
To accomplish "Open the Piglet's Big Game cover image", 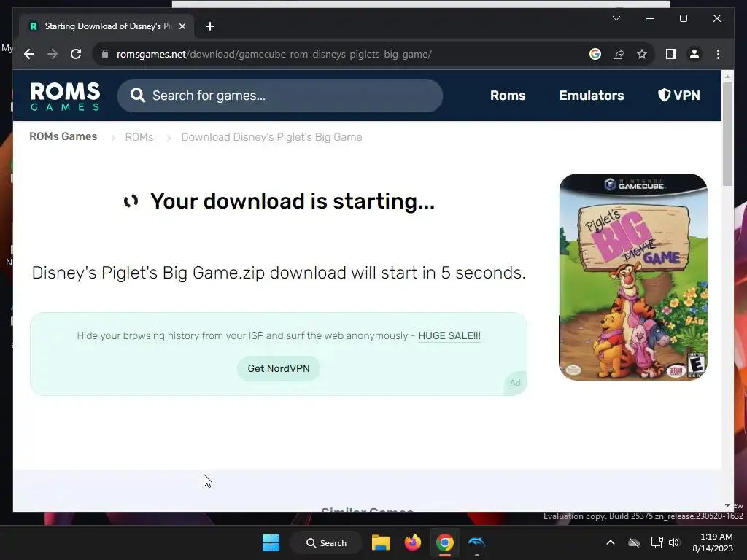I will coord(632,276).
